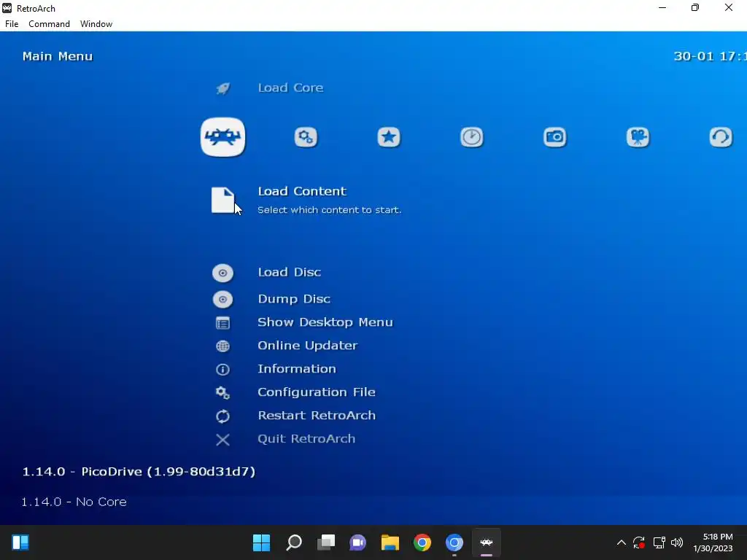
Task: Select Quit RetroArch
Action: coord(307,438)
